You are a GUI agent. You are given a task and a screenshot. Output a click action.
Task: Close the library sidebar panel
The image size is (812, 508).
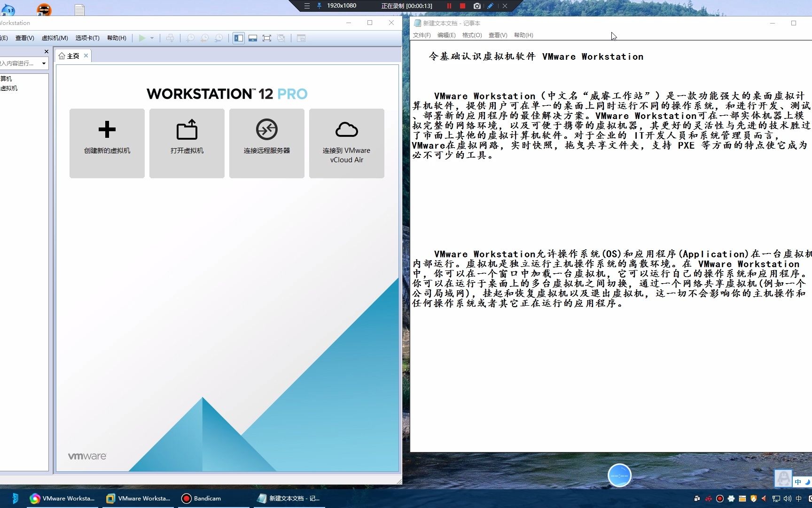46,51
